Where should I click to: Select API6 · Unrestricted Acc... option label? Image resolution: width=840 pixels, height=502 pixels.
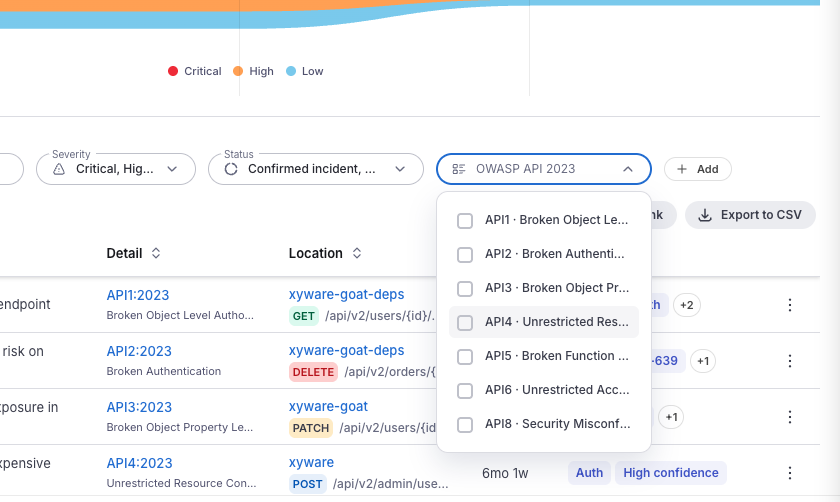(x=557, y=390)
